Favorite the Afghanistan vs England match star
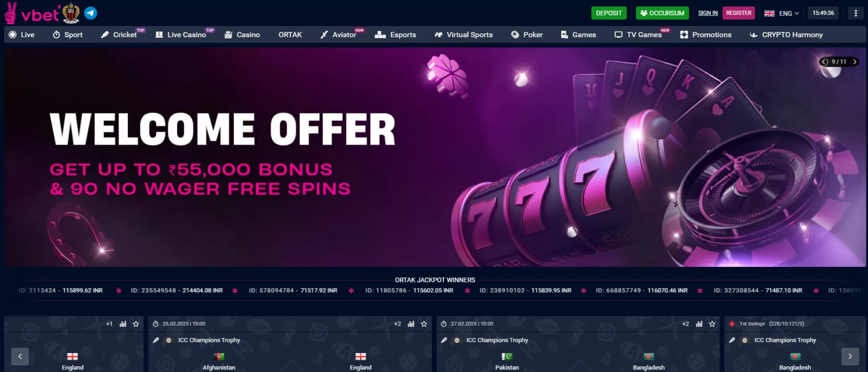 click(424, 324)
